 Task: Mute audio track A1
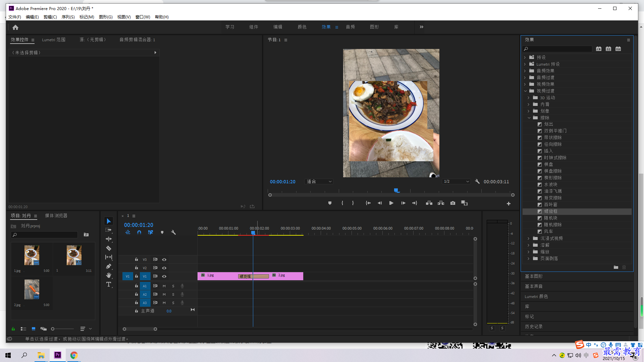[164, 286]
